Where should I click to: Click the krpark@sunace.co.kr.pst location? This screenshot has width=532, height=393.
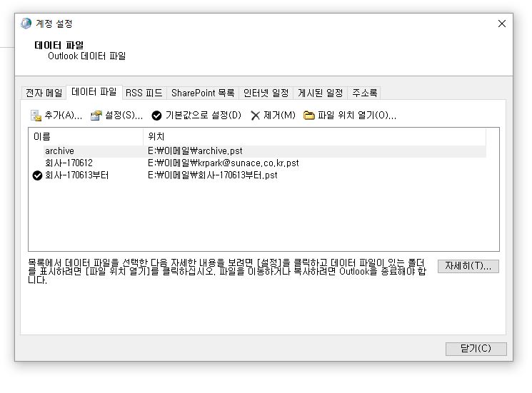point(224,163)
